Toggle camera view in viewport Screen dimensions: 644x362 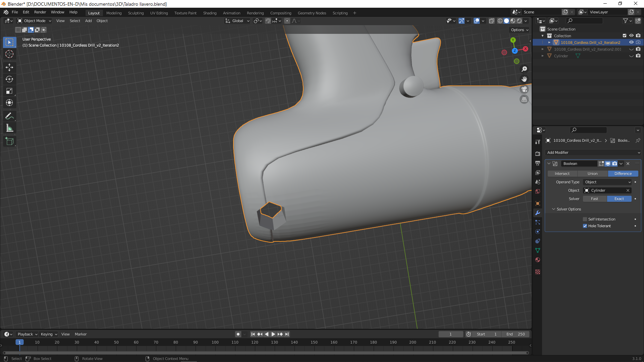coord(524,89)
